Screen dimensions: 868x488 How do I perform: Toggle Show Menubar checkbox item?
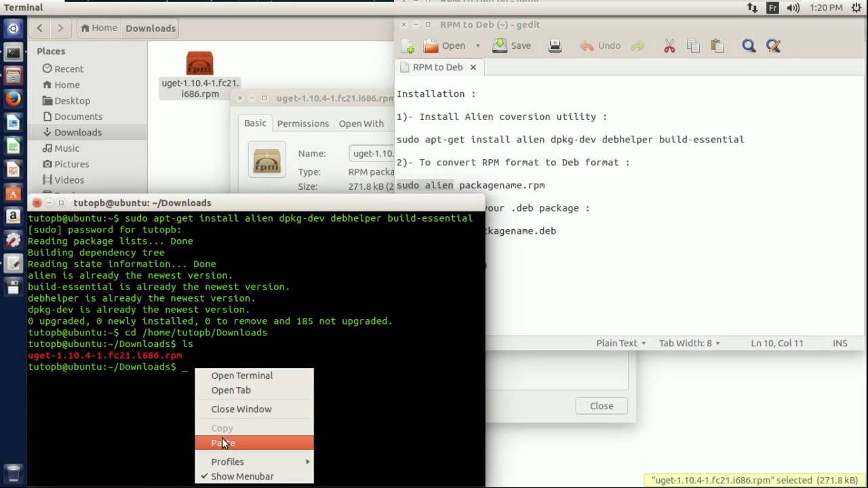(254, 476)
